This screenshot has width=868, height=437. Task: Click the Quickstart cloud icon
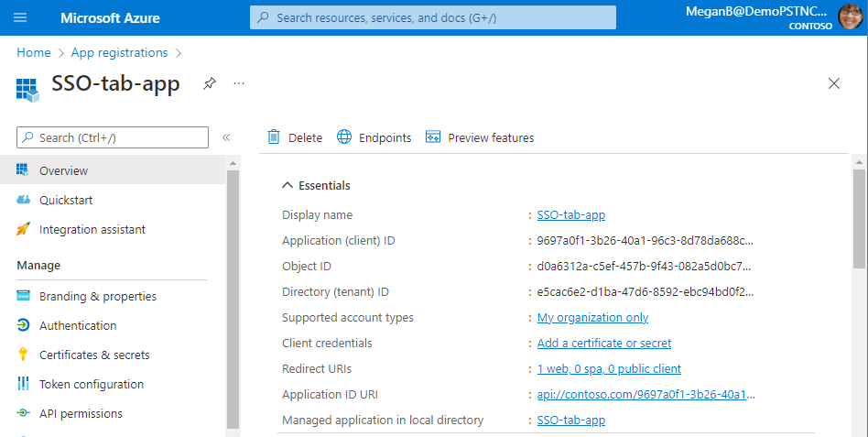coord(23,200)
